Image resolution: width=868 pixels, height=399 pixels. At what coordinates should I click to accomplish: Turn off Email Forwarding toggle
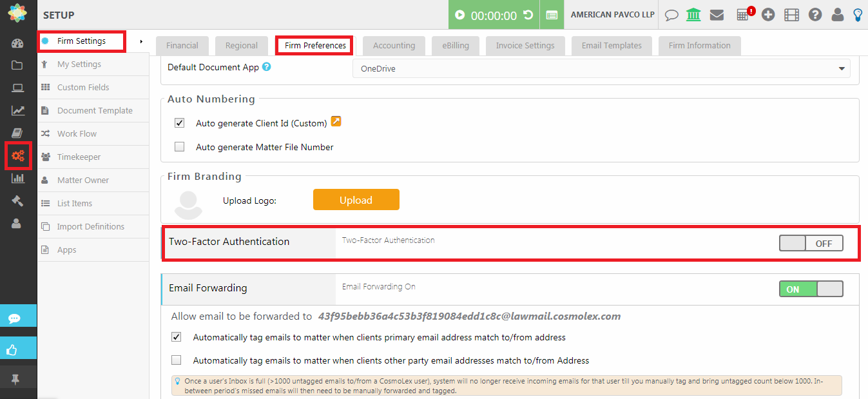(811, 289)
